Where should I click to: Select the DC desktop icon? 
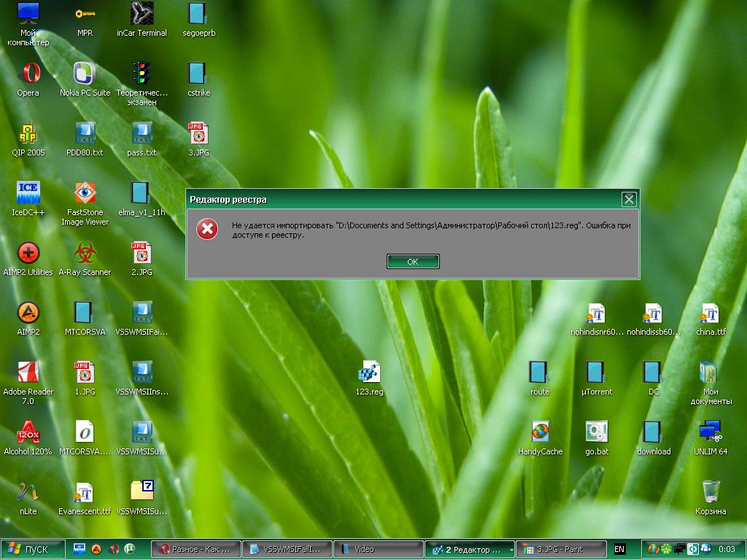coord(654,378)
